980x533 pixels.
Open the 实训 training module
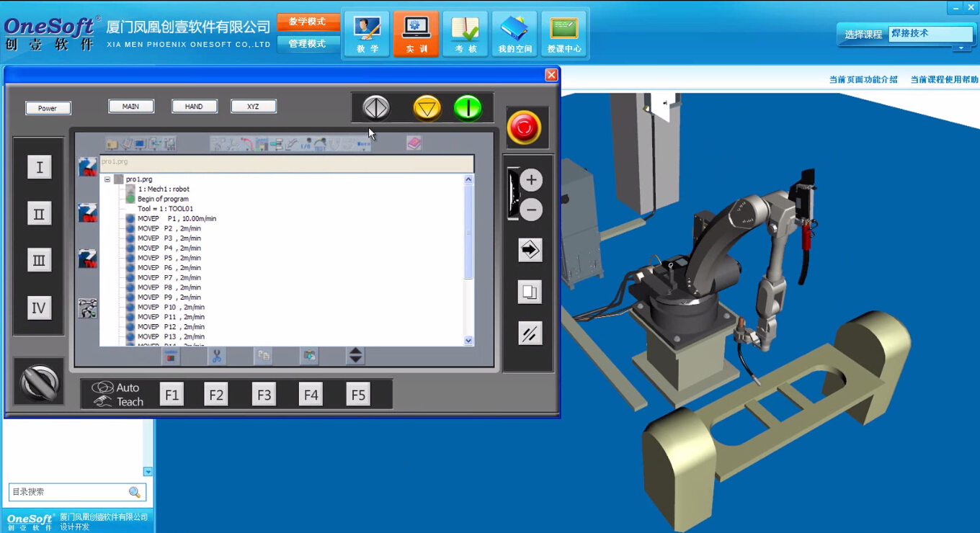click(x=416, y=34)
